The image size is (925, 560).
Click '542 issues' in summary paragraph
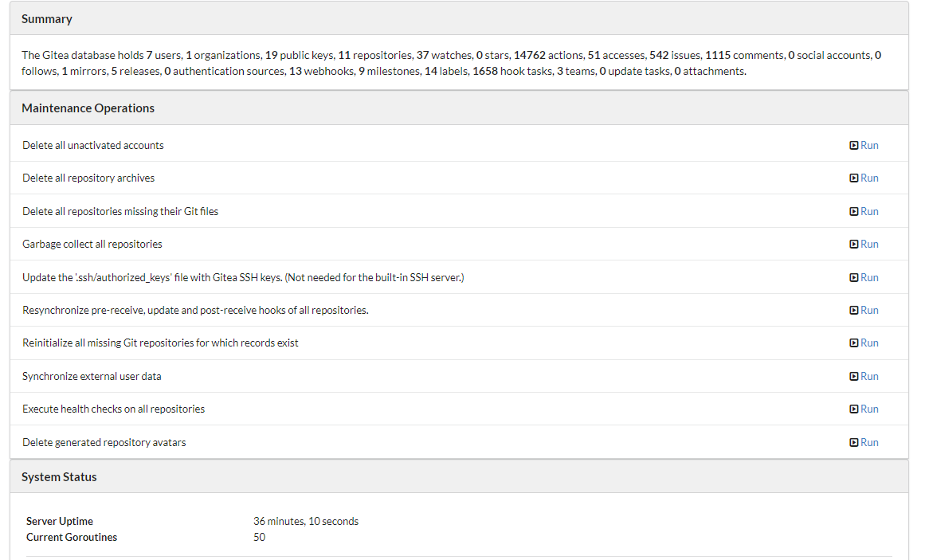[675, 55]
